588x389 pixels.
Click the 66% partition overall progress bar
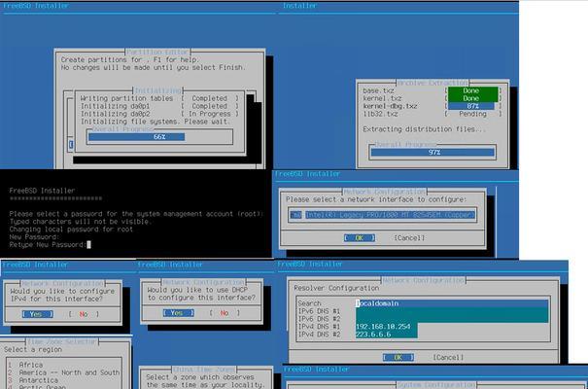[x=159, y=137]
